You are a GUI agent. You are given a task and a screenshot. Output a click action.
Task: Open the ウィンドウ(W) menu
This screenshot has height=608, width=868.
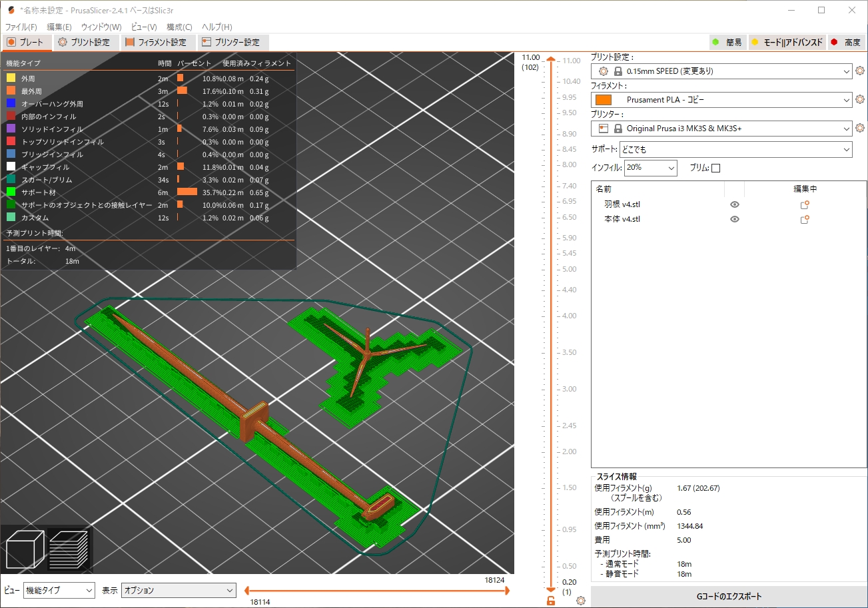[101, 27]
